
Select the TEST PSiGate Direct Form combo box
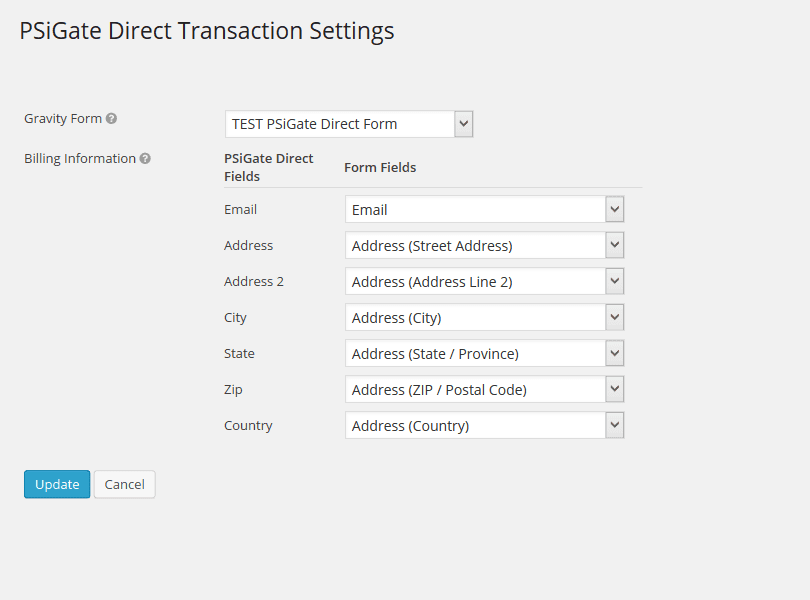coord(349,124)
